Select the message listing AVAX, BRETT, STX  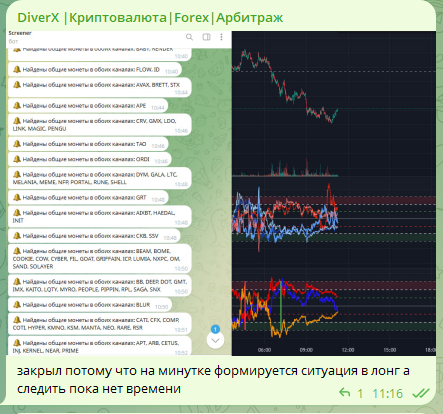coord(100,88)
